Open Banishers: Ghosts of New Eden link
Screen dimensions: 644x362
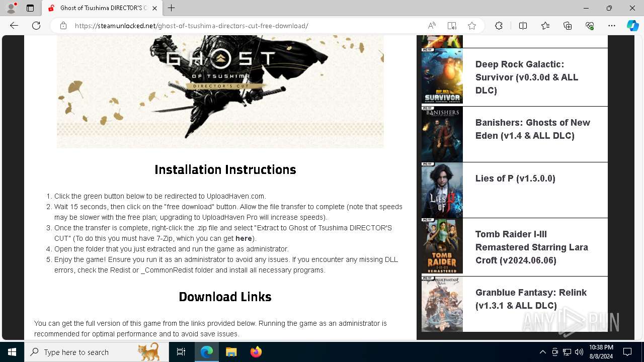pyautogui.click(x=532, y=129)
